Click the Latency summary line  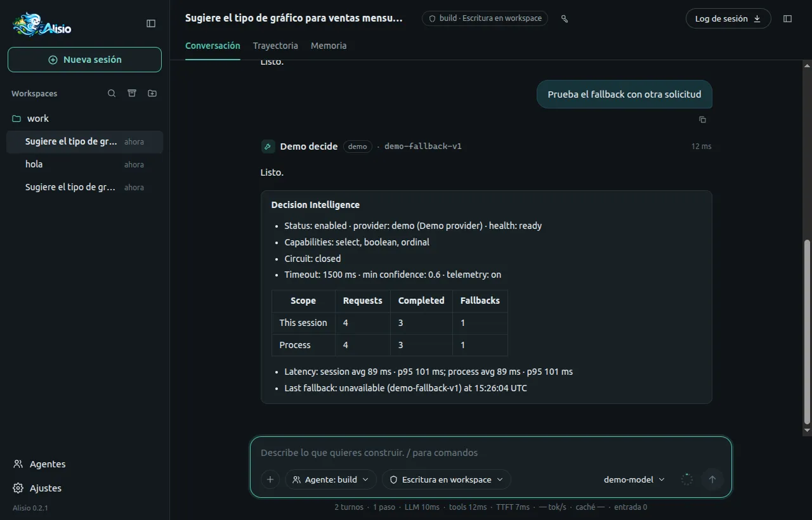click(x=428, y=372)
